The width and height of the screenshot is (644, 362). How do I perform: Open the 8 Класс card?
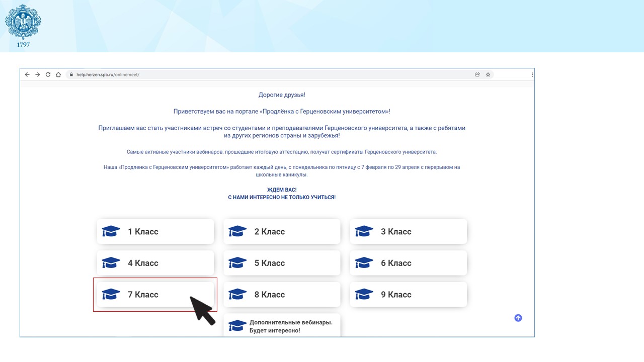tap(282, 295)
